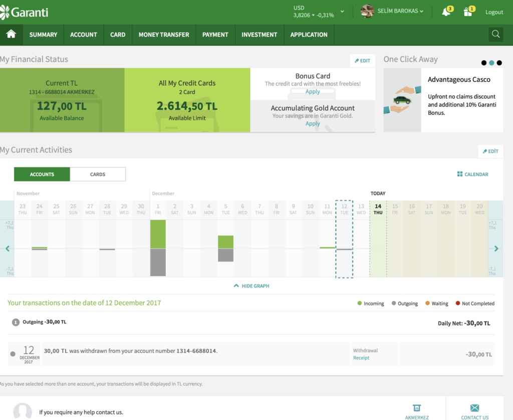The image size is (513, 420).
Task: Open the SELİM BAROKAS user menu
Action: [x=400, y=11]
